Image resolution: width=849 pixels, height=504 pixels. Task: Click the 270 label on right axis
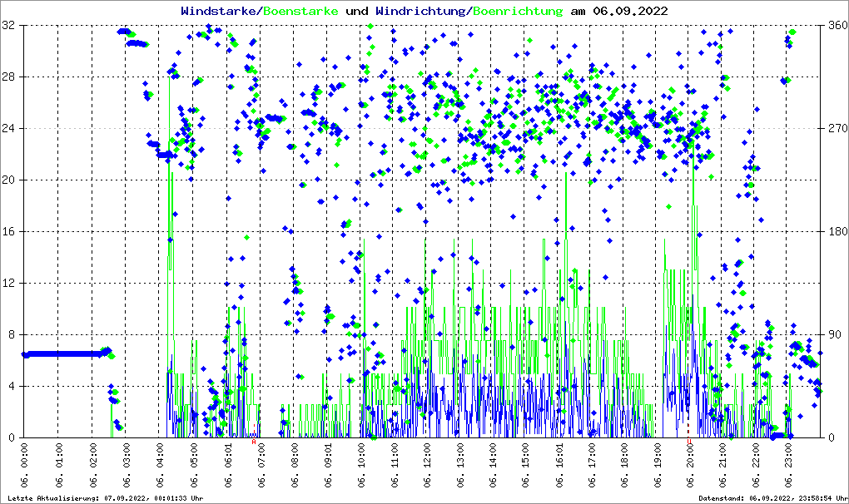[x=836, y=129]
